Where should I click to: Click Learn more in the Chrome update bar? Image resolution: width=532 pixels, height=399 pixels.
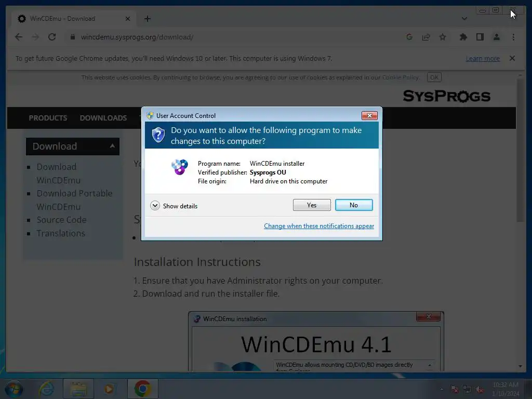[x=483, y=59]
